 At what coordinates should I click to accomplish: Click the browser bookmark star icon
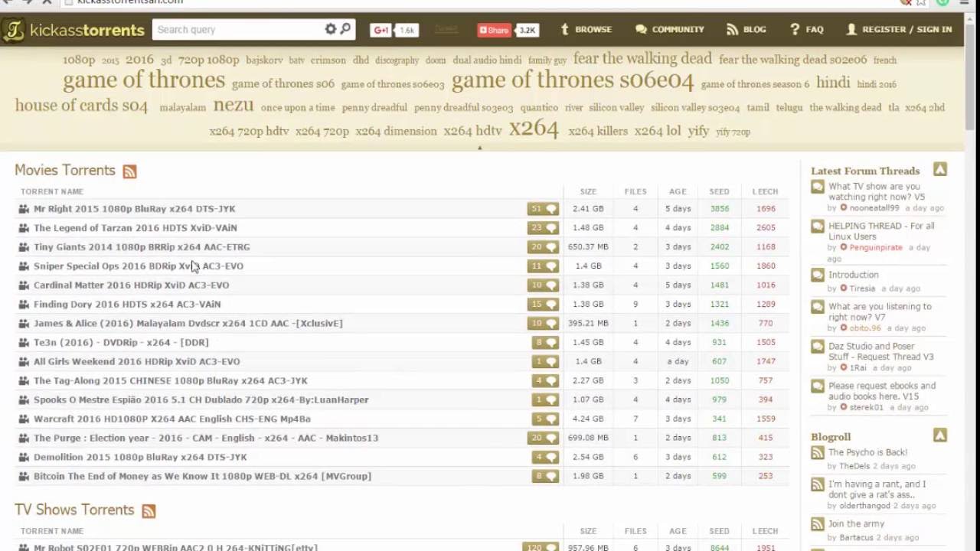pos(922,2)
